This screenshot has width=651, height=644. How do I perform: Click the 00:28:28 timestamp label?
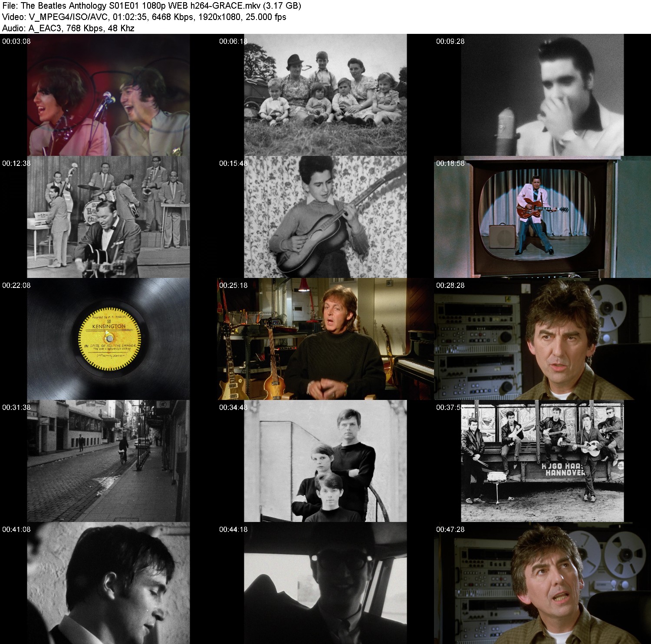pos(450,285)
